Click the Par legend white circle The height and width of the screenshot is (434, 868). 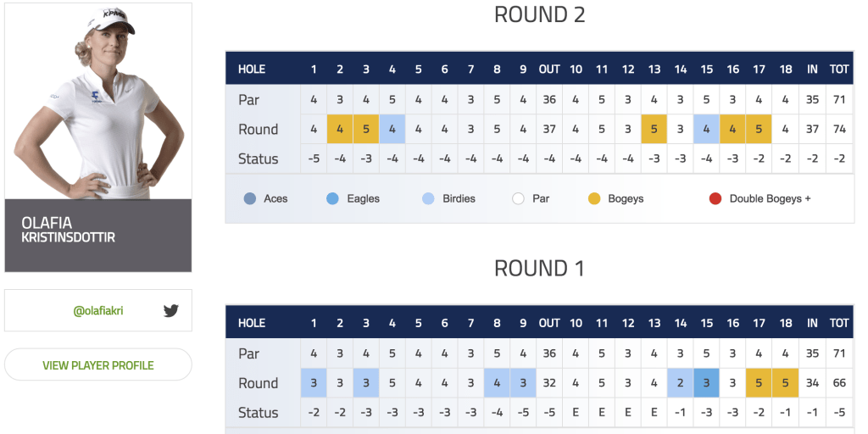pos(518,198)
